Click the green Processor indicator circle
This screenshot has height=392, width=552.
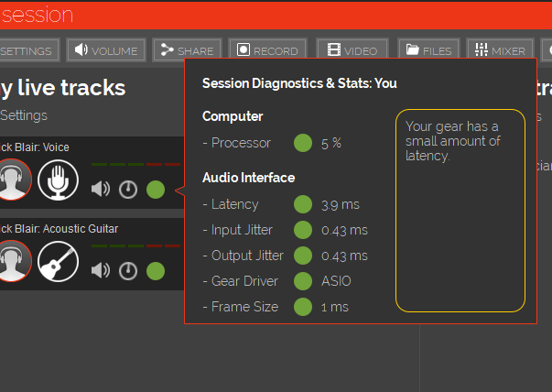point(303,143)
